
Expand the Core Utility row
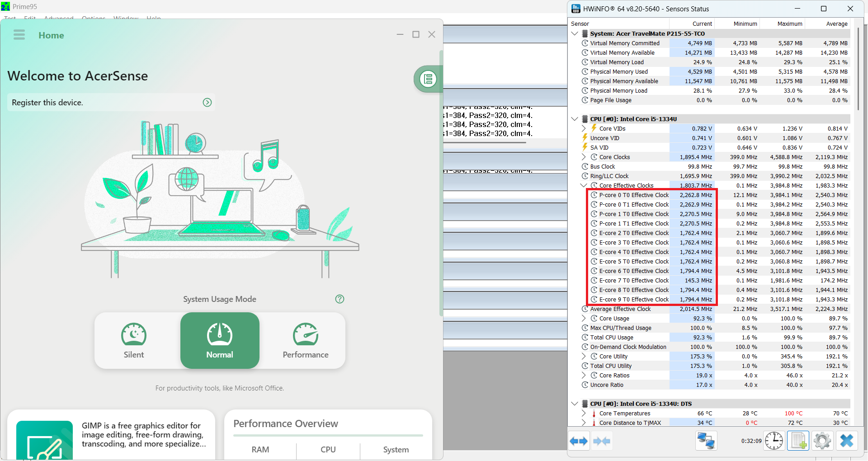pos(584,356)
